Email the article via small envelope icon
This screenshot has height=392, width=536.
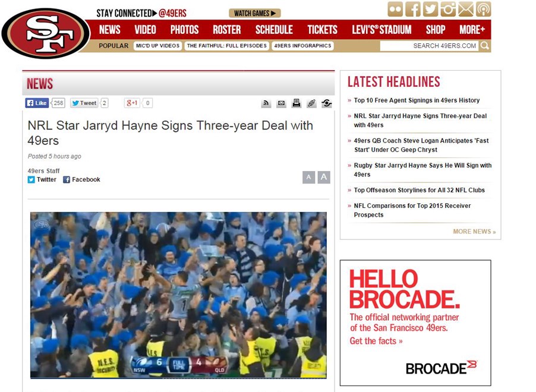[281, 103]
